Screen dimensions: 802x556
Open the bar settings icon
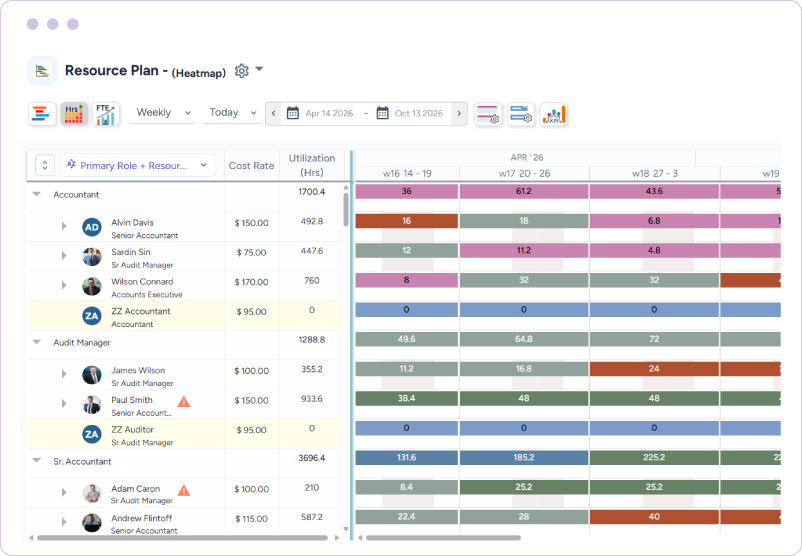[521, 114]
